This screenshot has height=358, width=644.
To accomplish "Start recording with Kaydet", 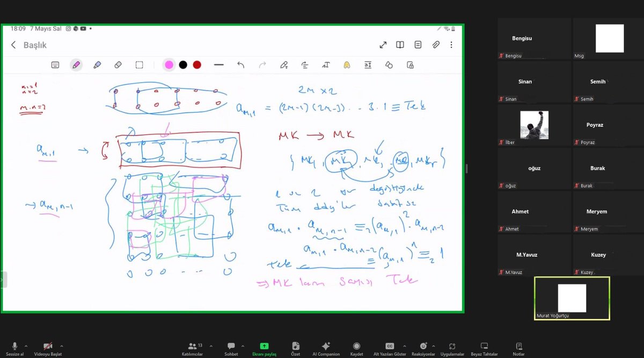I will (356, 349).
